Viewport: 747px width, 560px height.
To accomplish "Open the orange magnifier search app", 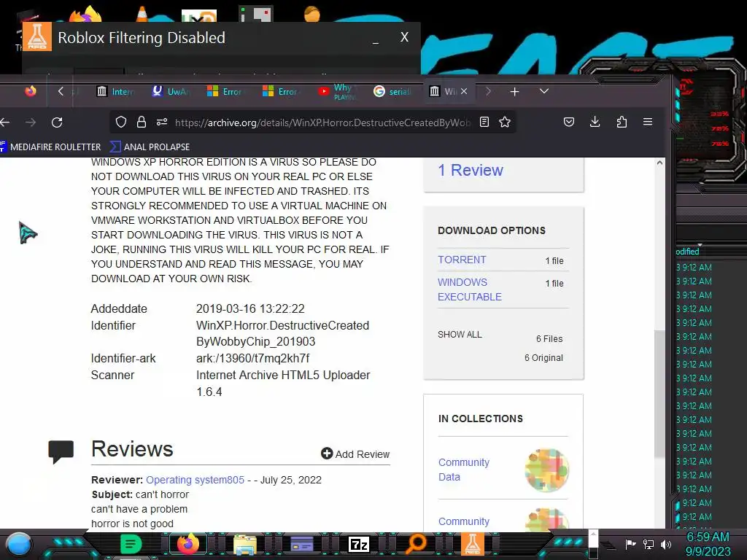I will click(416, 544).
